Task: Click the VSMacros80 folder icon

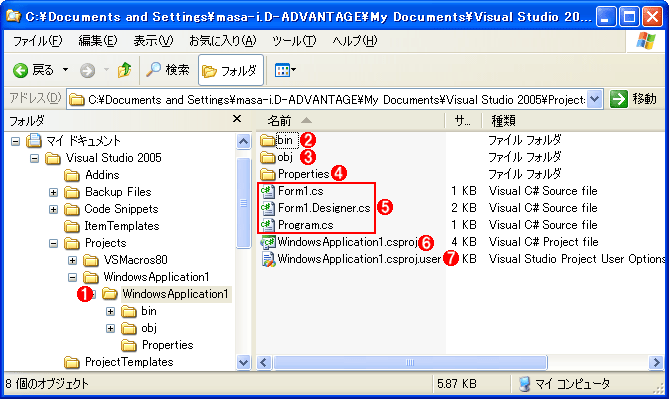Action: pos(91,260)
